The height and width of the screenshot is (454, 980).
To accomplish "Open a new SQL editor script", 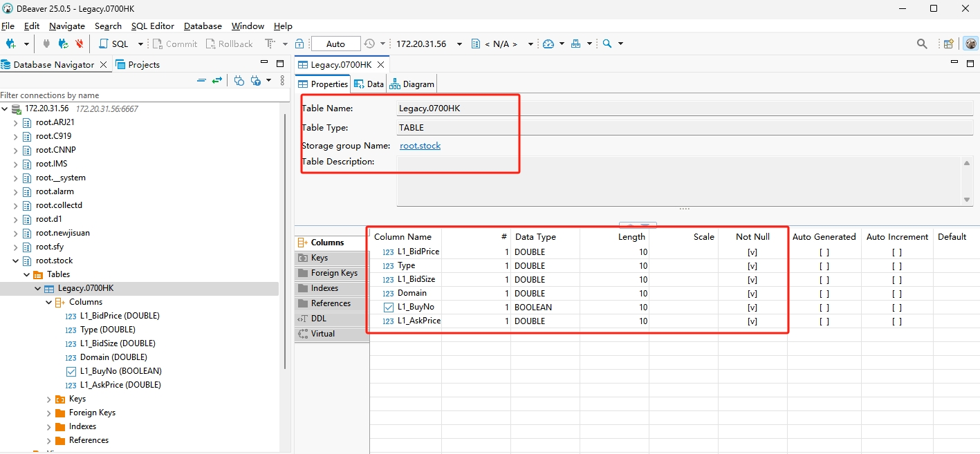I will point(114,44).
